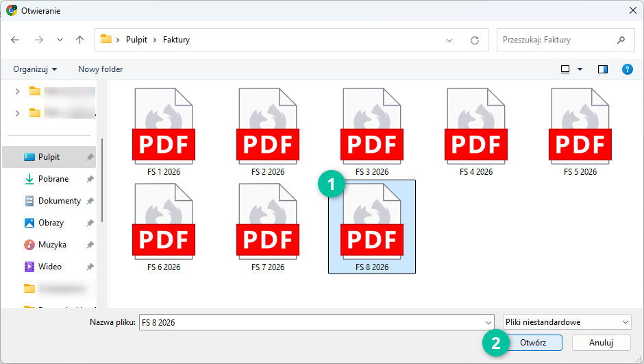
Task: Refresh the Faktury folder view
Action: pos(474,40)
